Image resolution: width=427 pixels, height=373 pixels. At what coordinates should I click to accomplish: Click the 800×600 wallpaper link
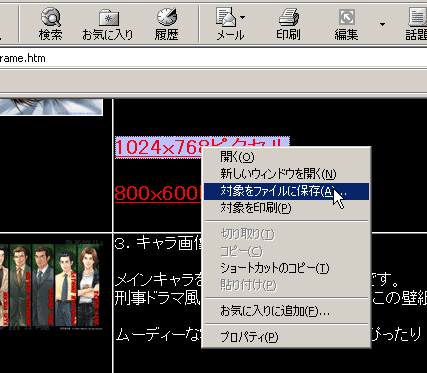pyautogui.click(x=159, y=193)
